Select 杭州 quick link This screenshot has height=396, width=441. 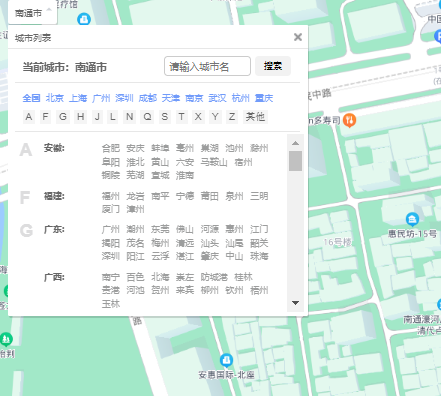coord(241,98)
